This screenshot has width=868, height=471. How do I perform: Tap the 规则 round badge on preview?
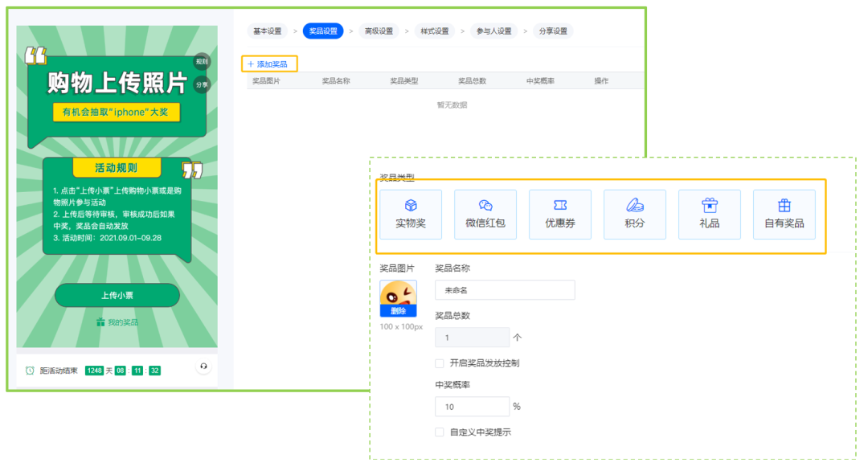coord(202,61)
